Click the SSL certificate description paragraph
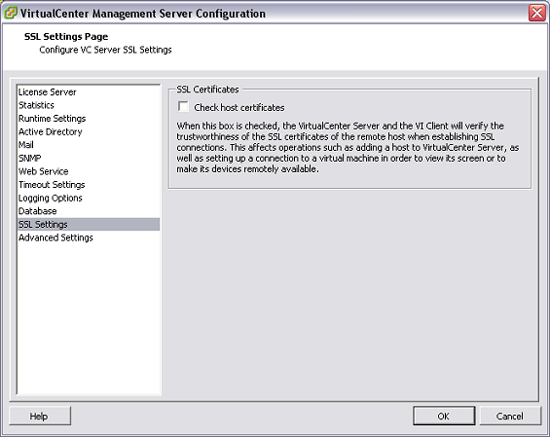 (x=348, y=147)
